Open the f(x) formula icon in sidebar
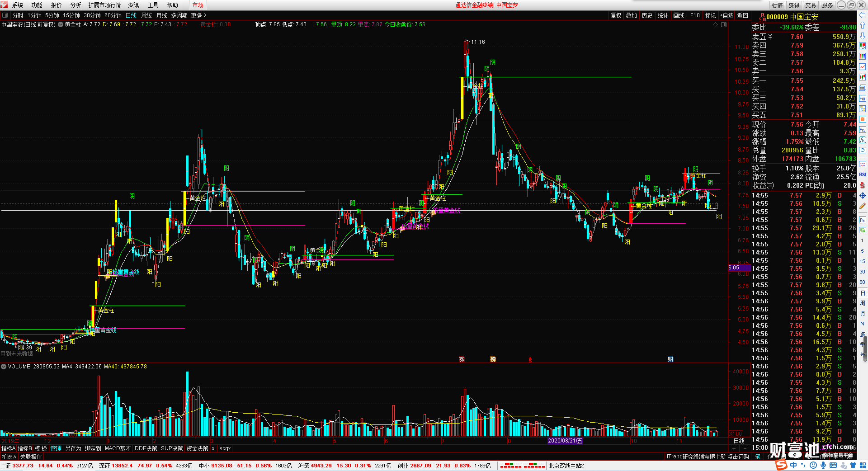This screenshot has height=471, width=868. tap(863, 140)
